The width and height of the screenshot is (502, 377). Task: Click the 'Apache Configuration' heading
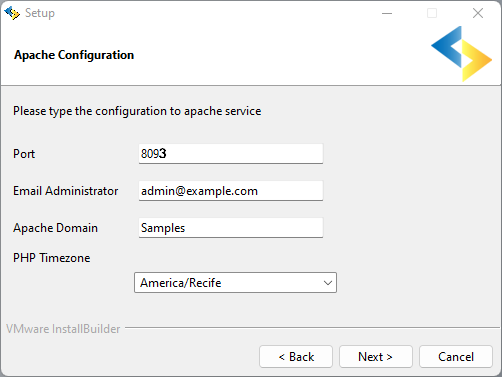74,55
